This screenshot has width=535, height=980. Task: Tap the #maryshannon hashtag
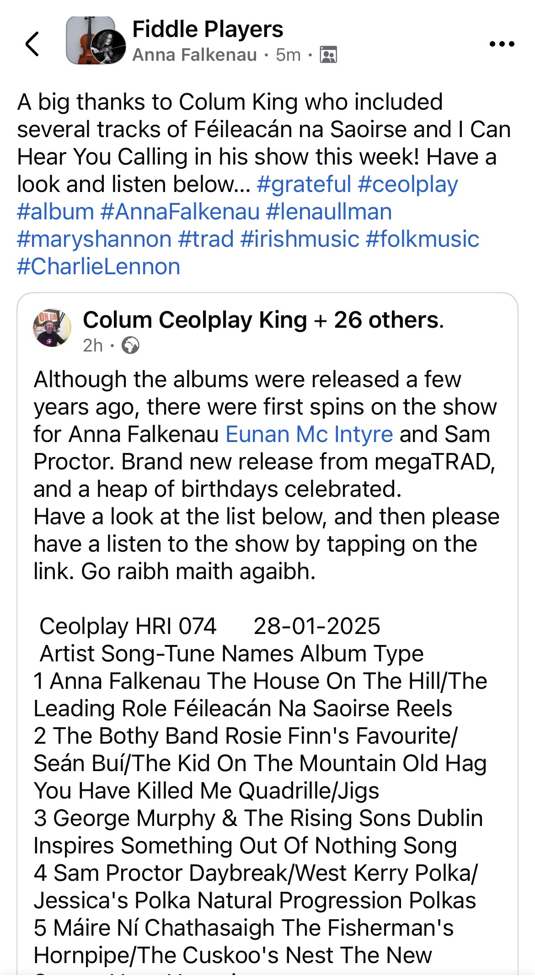click(x=94, y=239)
